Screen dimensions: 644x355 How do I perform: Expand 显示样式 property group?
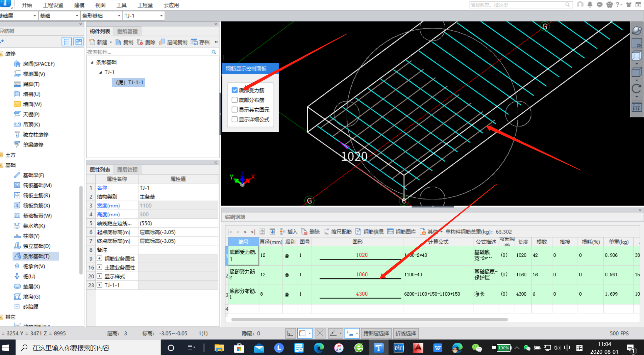(99, 276)
